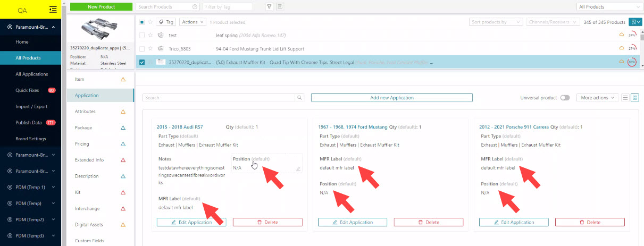Open the More actions dropdown
The image size is (644, 246).
pos(598,98)
